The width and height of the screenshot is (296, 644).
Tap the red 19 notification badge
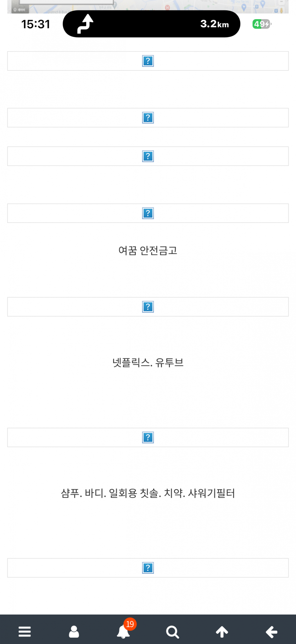(130, 624)
